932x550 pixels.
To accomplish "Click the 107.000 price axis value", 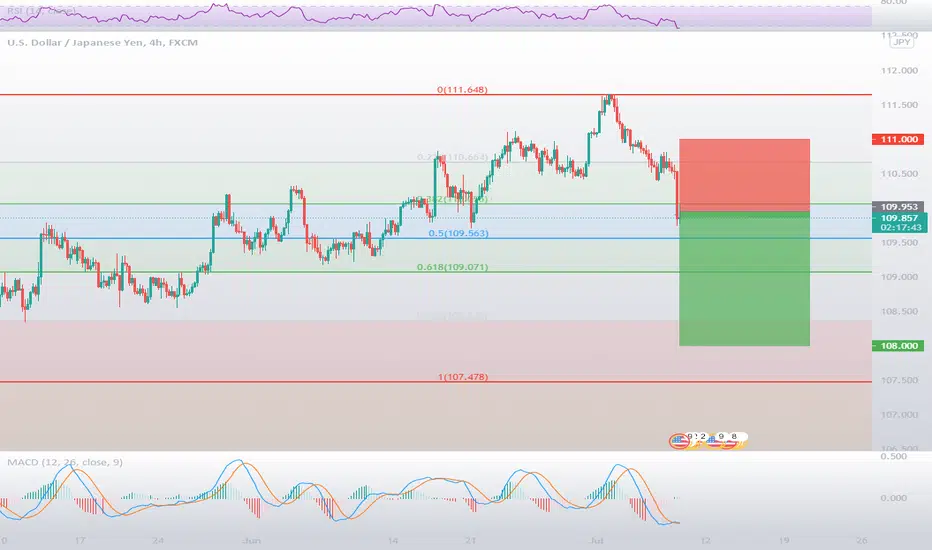I will [899, 414].
